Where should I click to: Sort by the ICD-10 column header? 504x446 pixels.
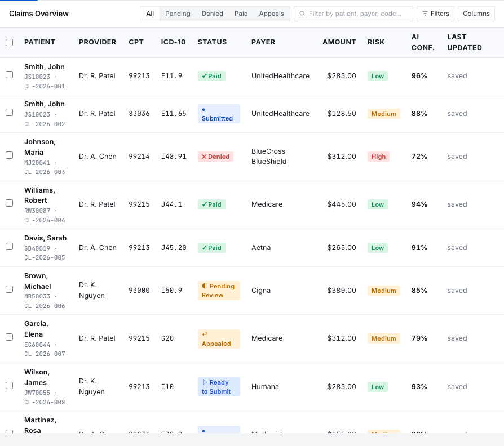(173, 42)
